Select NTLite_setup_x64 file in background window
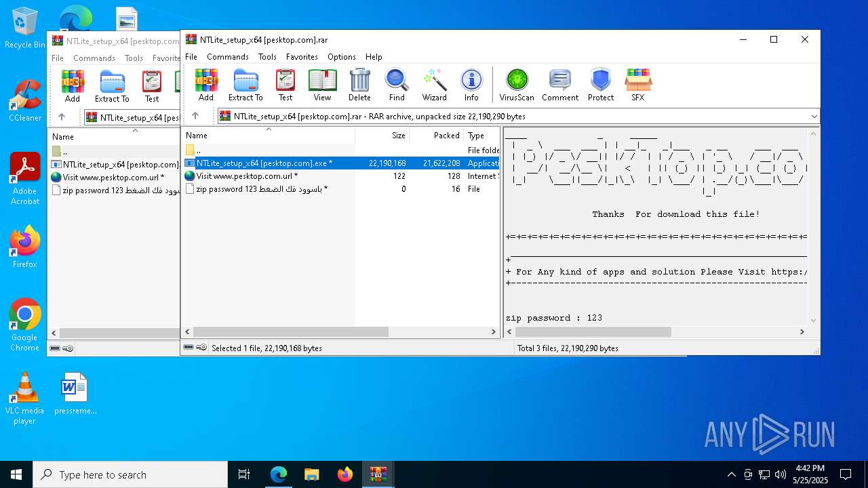Screen dimensions: 868x488 114,164
